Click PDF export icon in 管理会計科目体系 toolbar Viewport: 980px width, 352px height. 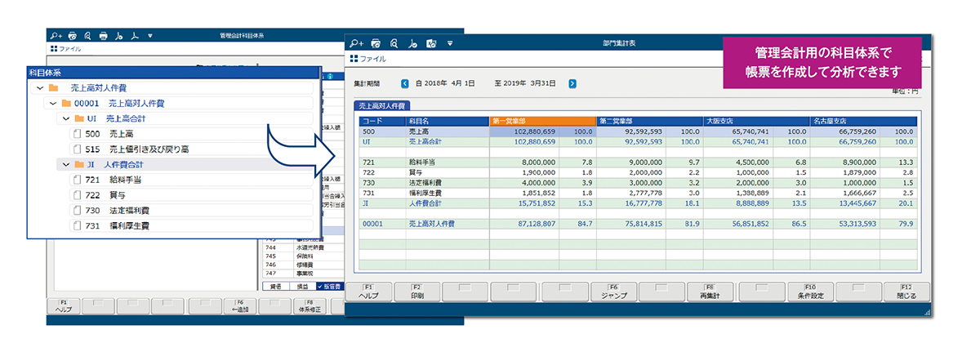136,36
